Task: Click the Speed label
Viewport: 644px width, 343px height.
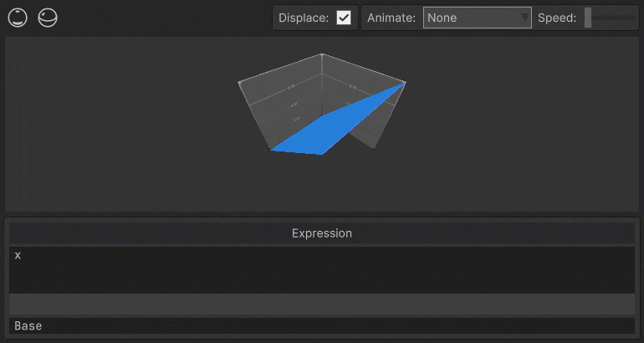Action: (557, 18)
